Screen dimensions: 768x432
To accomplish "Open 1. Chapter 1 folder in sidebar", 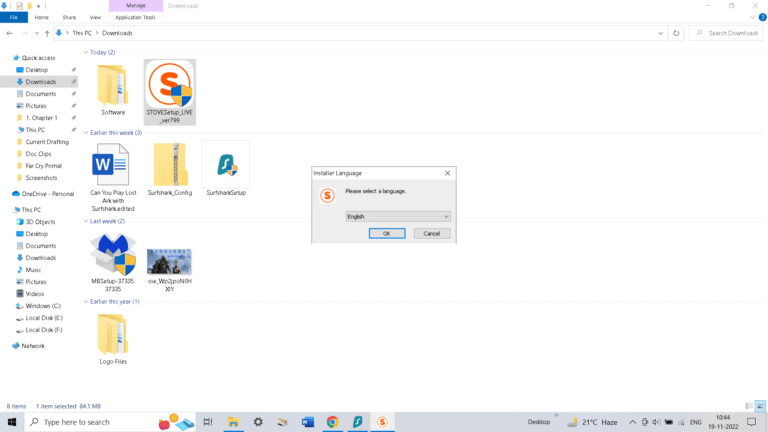I will coord(41,118).
